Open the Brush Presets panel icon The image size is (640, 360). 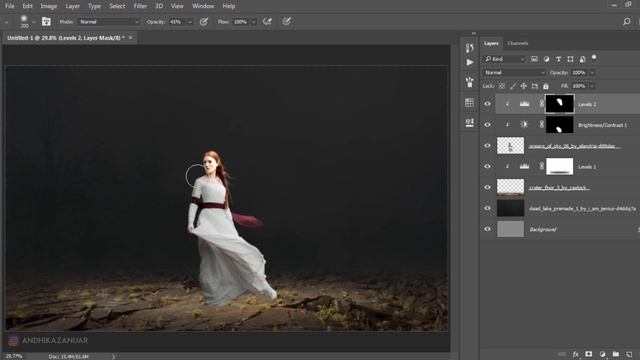[x=470, y=82]
